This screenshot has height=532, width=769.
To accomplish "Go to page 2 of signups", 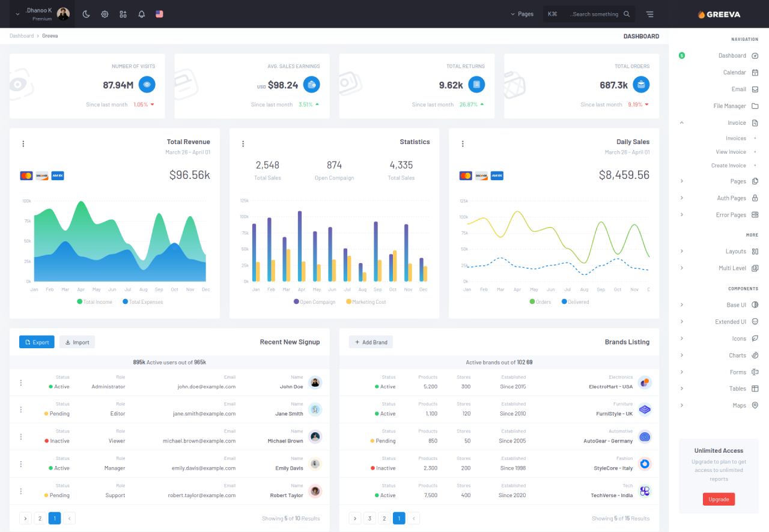I will [40, 518].
